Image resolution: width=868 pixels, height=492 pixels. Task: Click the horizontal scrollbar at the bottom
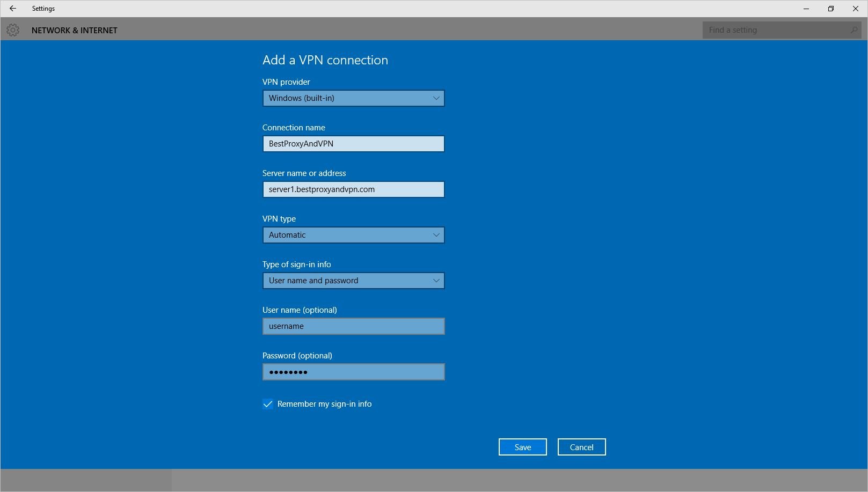point(86,480)
